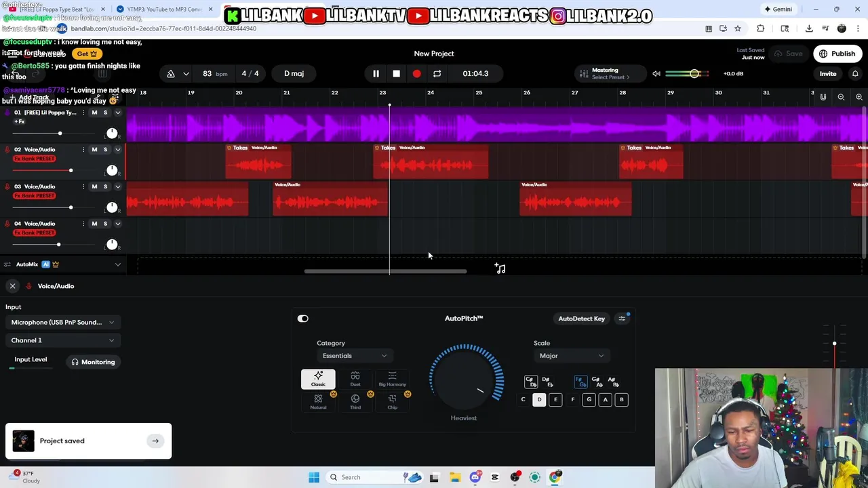The width and height of the screenshot is (868, 488).
Task: Toggle the Monitoring headphone button
Action: pyautogui.click(x=94, y=362)
